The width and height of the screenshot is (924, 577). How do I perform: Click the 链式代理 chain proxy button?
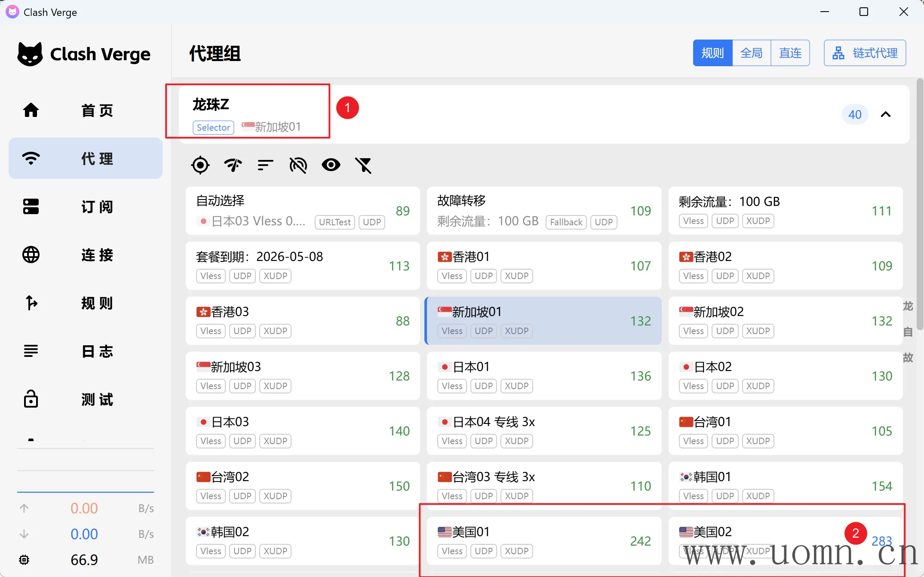(865, 53)
